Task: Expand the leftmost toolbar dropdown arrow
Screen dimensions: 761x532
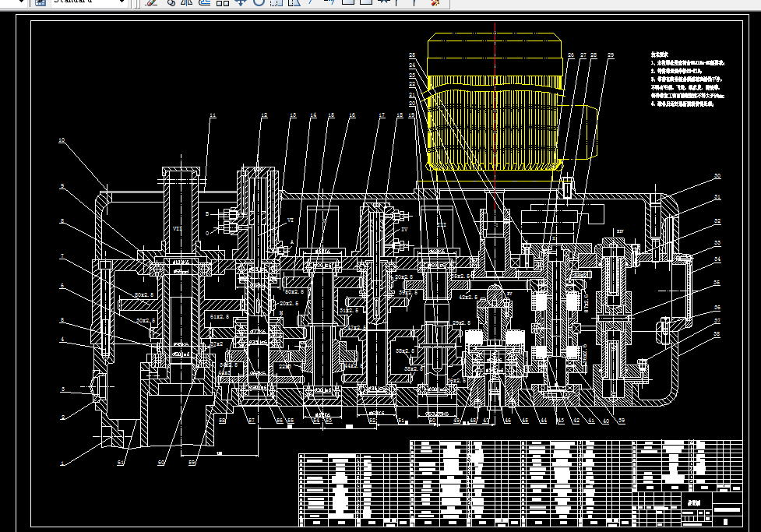Action: click(22, 2)
